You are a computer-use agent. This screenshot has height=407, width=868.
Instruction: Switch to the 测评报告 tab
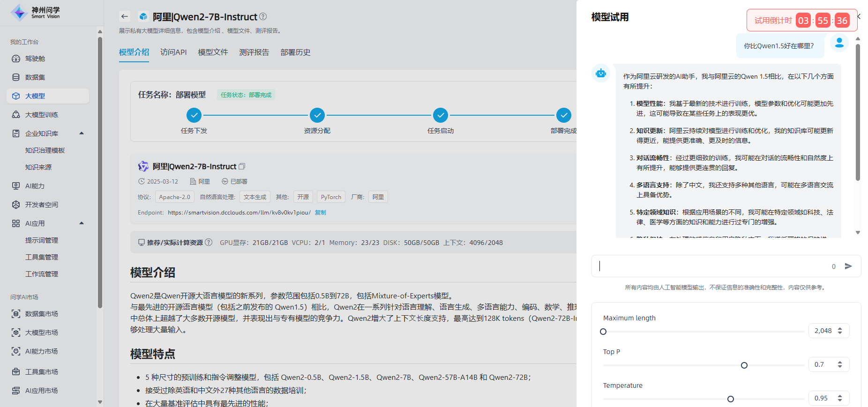tap(254, 52)
